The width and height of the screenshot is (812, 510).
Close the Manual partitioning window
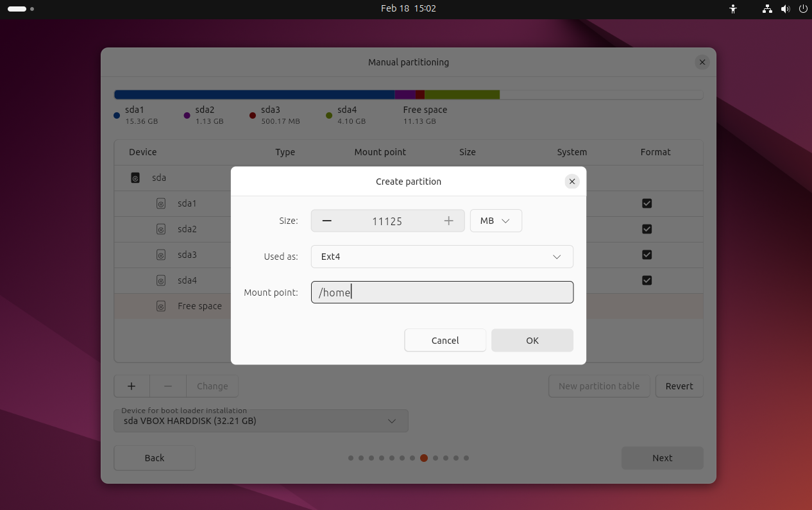[x=702, y=62]
